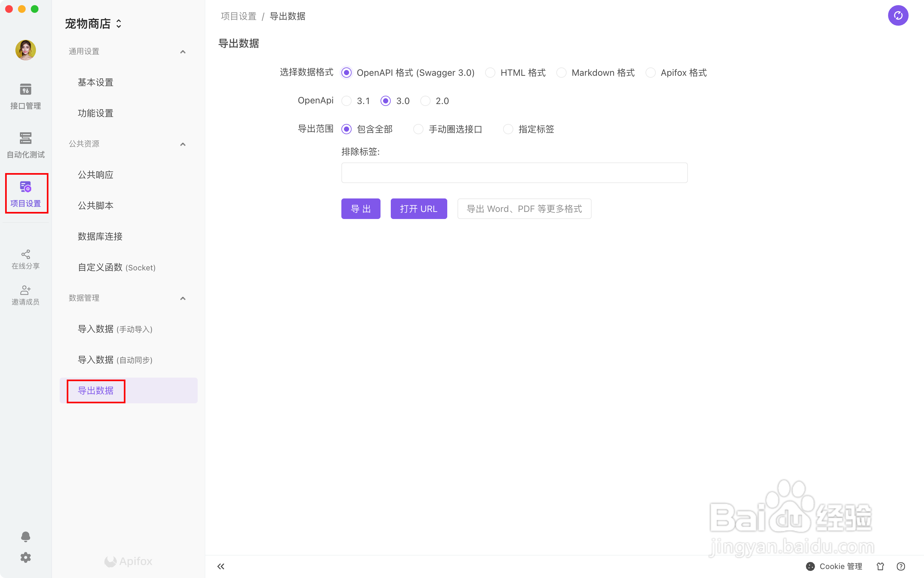
Task: Click 导出数据 breadcrumb text
Action: (287, 16)
